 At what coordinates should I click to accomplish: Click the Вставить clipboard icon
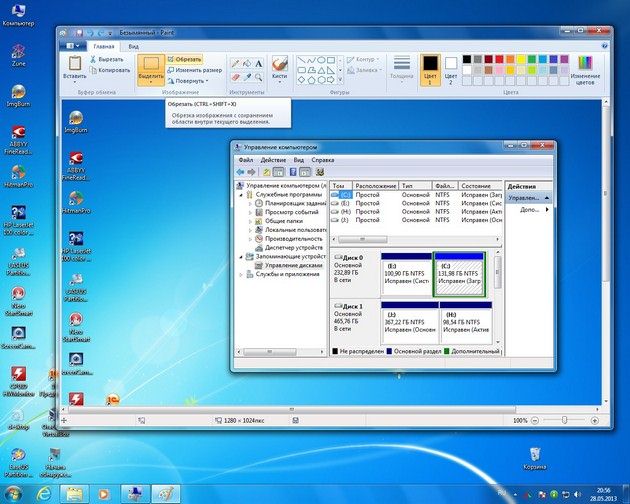[75, 64]
